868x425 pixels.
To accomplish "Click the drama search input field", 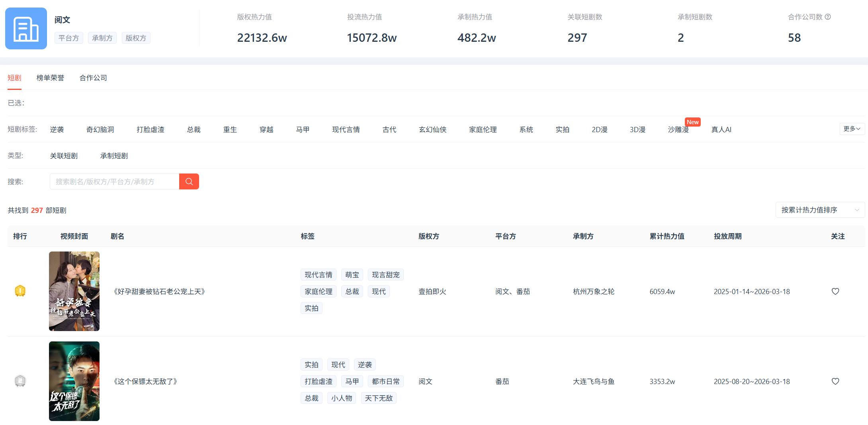I will pyautogui.click(x=114, y=181).
